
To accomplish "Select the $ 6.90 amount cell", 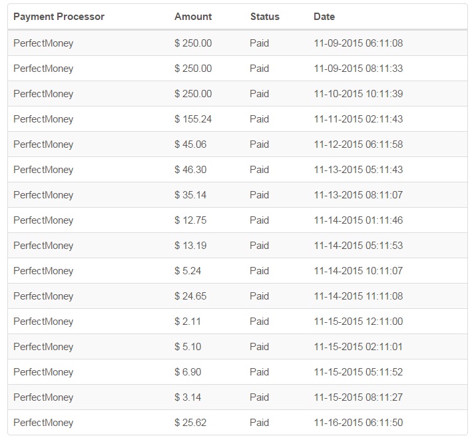I will point(188,372).
